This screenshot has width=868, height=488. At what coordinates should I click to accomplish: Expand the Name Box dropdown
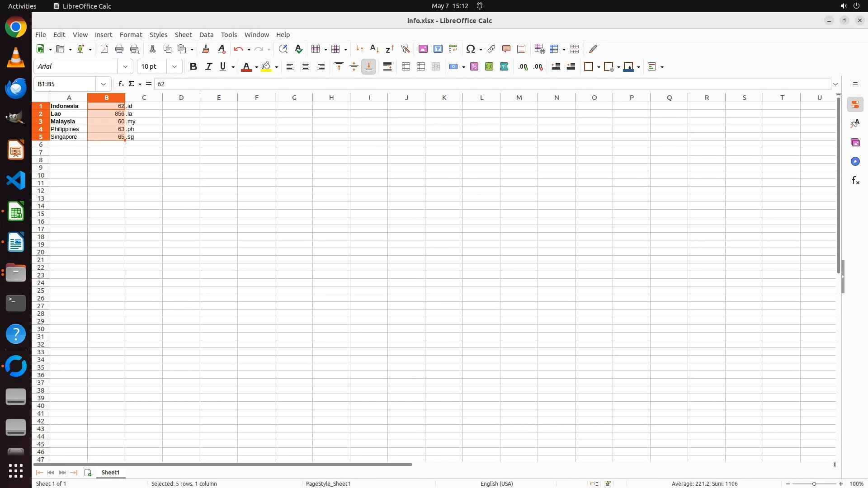coord(104,84)
